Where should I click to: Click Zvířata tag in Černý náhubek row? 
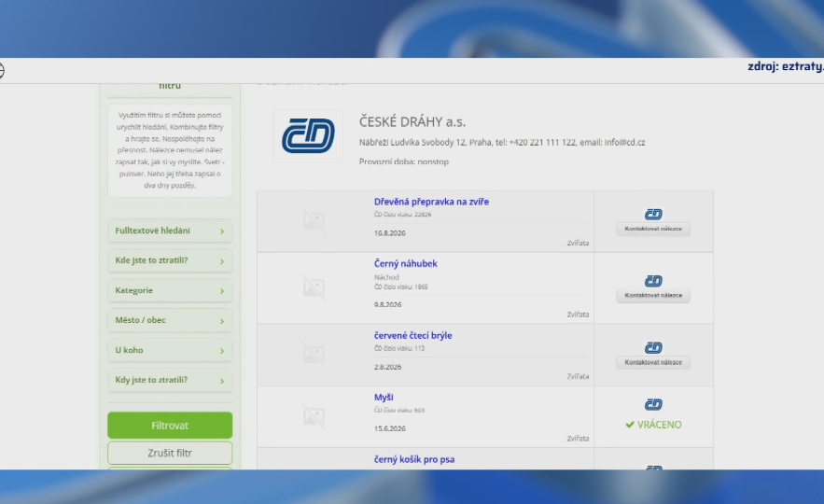point(578,315)
